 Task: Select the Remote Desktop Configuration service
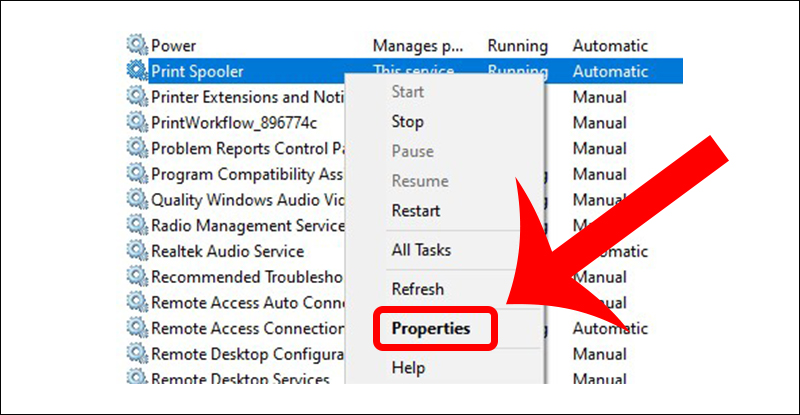pos(247,353)
